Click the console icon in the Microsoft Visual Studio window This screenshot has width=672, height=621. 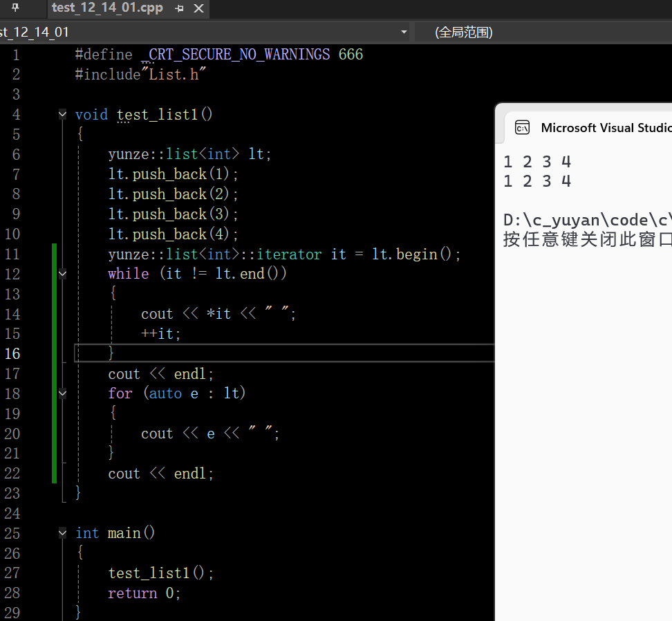(522, 128)
